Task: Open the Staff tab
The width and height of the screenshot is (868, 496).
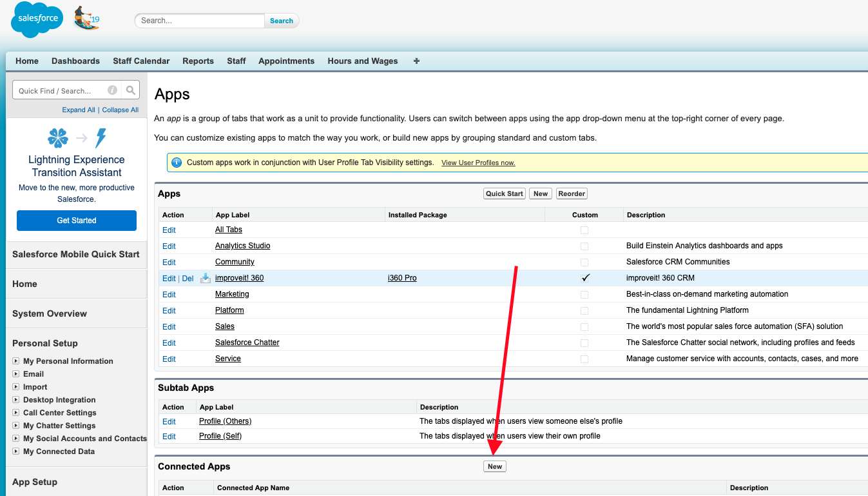Action: click(236, 61)
